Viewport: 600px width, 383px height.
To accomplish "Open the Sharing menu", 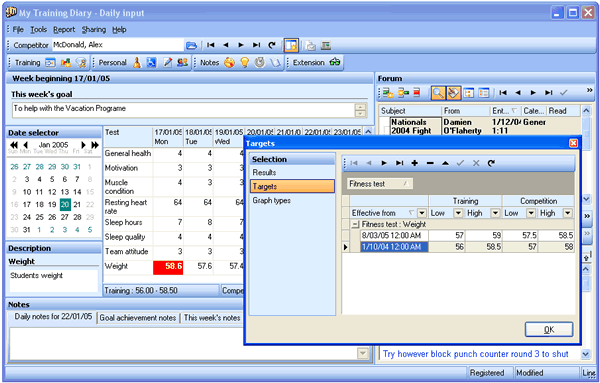I will pos(94,30).
